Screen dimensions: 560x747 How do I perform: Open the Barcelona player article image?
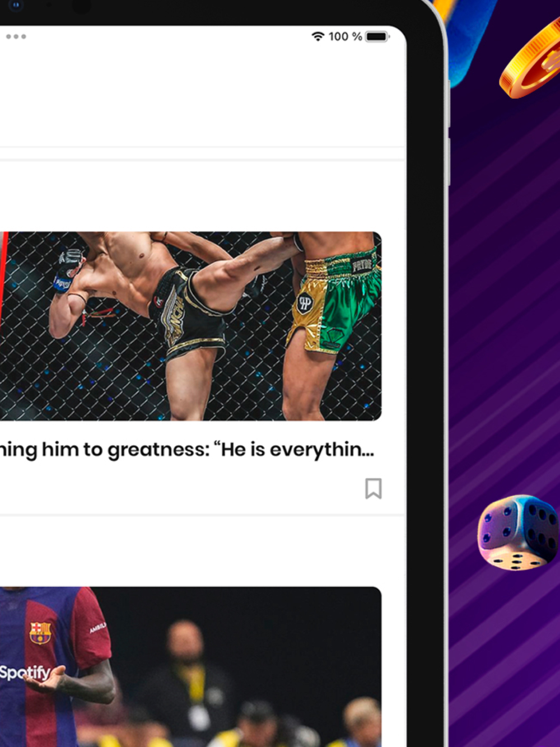click(190, 666)
